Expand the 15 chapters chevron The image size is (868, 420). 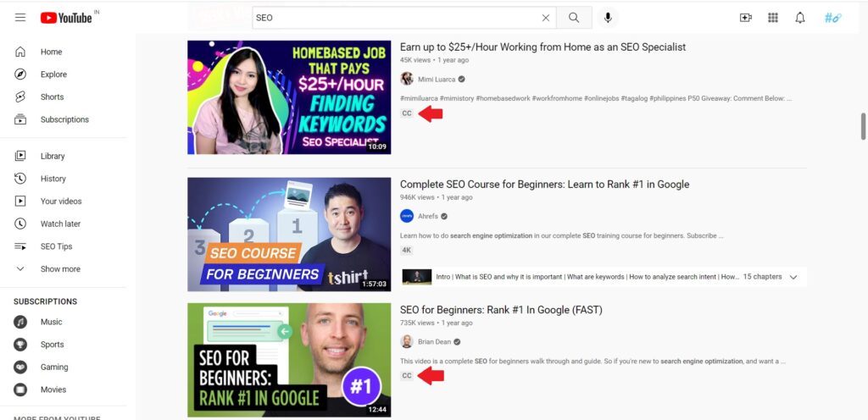click(793, 278)
